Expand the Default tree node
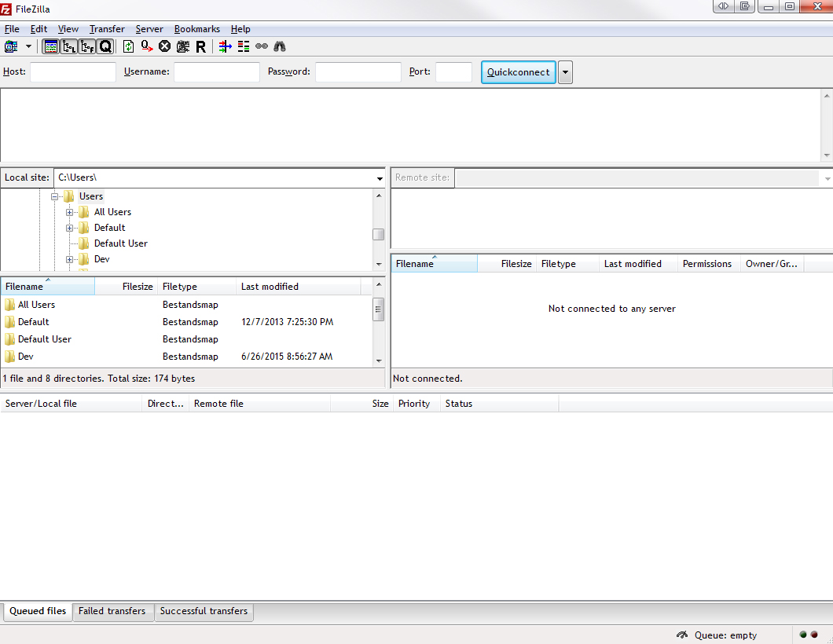This screenshot has width=833, height=644. click(x=70, y=229)
